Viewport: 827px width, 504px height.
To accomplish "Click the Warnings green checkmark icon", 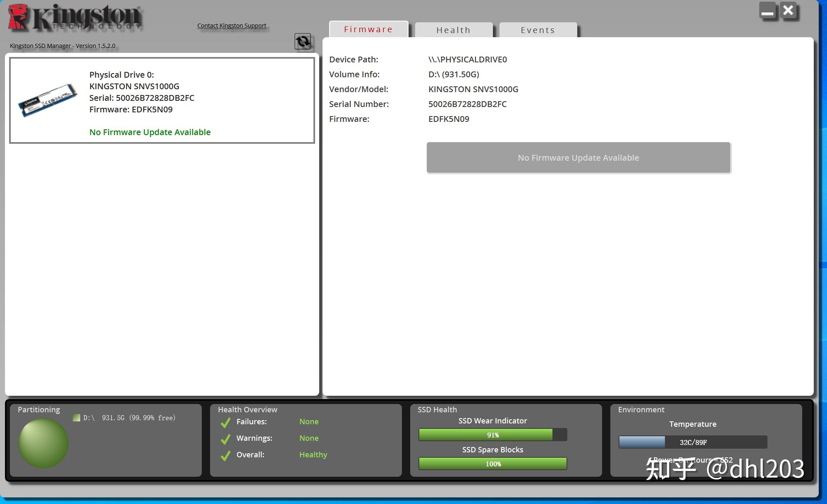I will coord(225,439).
